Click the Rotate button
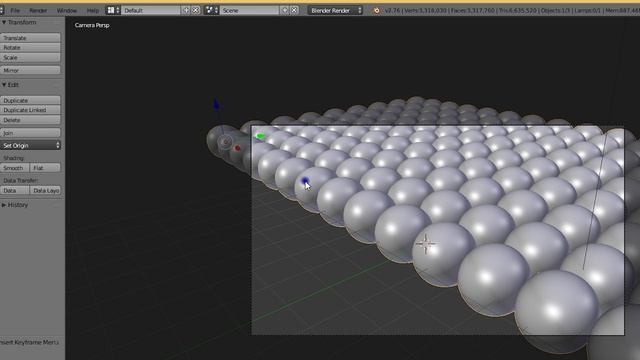The image size is (640, 360). [x=31, y=47]
